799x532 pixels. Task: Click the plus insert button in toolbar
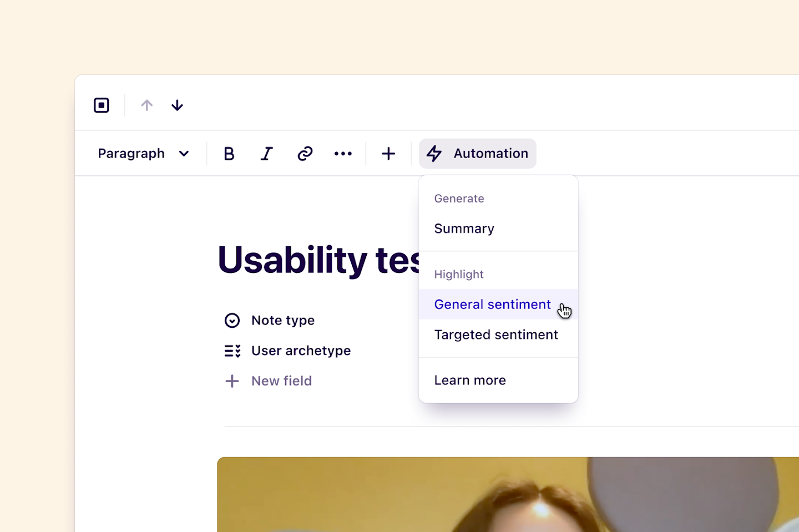(388, 154)
